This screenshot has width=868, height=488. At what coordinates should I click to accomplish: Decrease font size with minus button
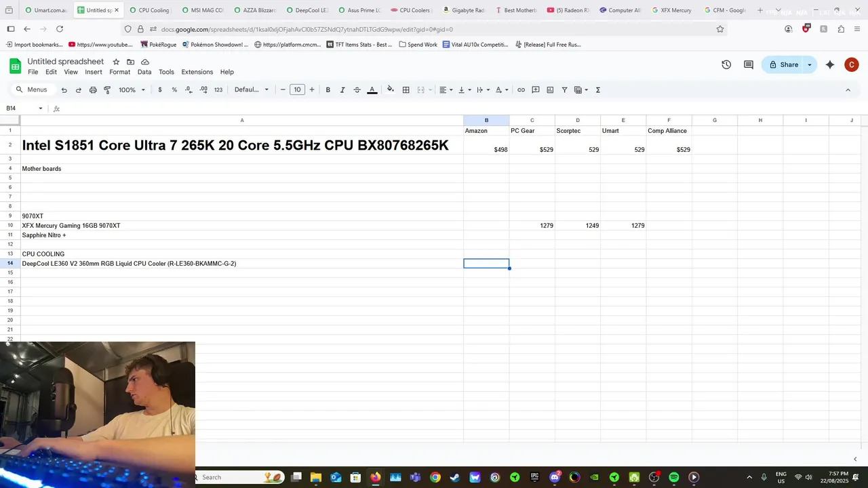(x=283, y=90)
